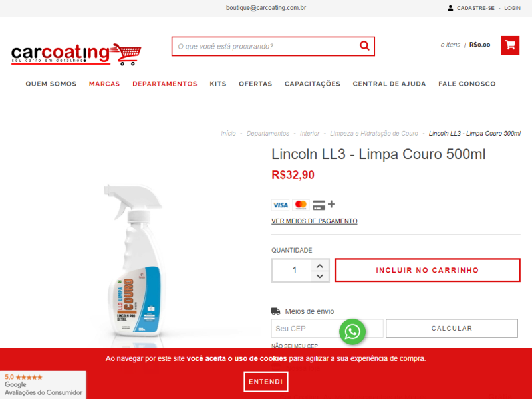This screenshot has height=399, width=532.
Task: Click the Mastercard payment icon
Action: click(301, 205)
